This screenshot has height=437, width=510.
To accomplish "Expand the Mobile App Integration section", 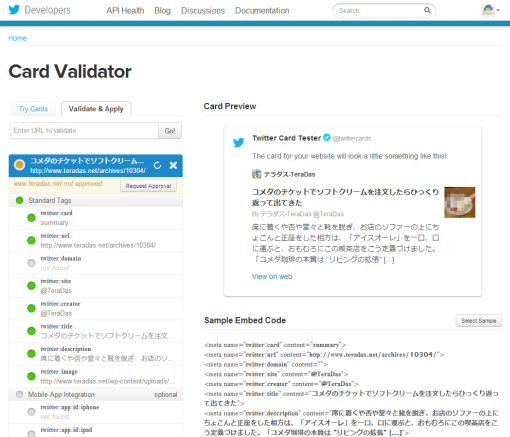I will (96, 394).
